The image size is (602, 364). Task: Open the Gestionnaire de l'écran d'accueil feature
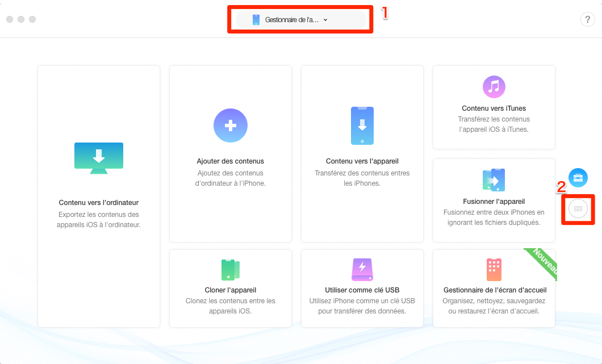tap(494, 290)
